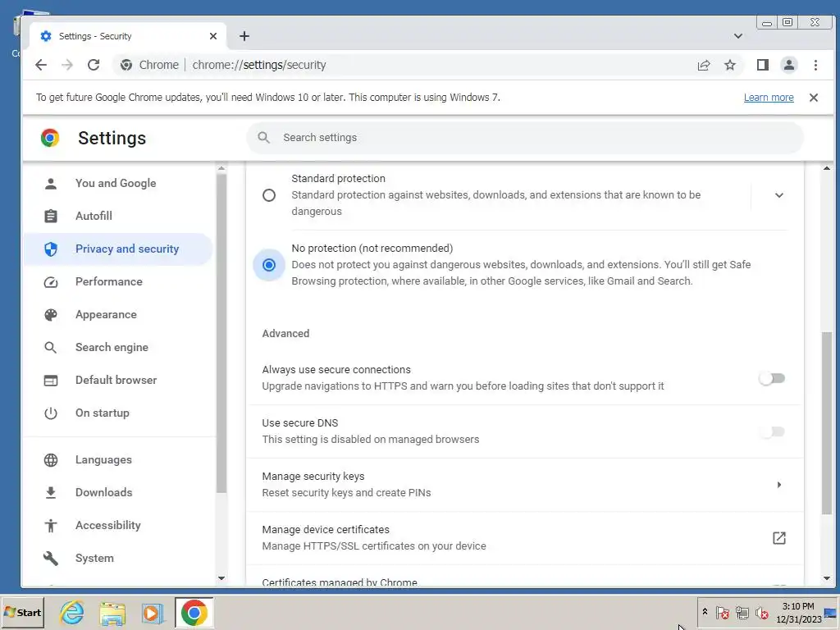Launch Internet Explorer from taskbar
Image resolution: width=840 pixels, height=630 pixels.
[72, 612]
